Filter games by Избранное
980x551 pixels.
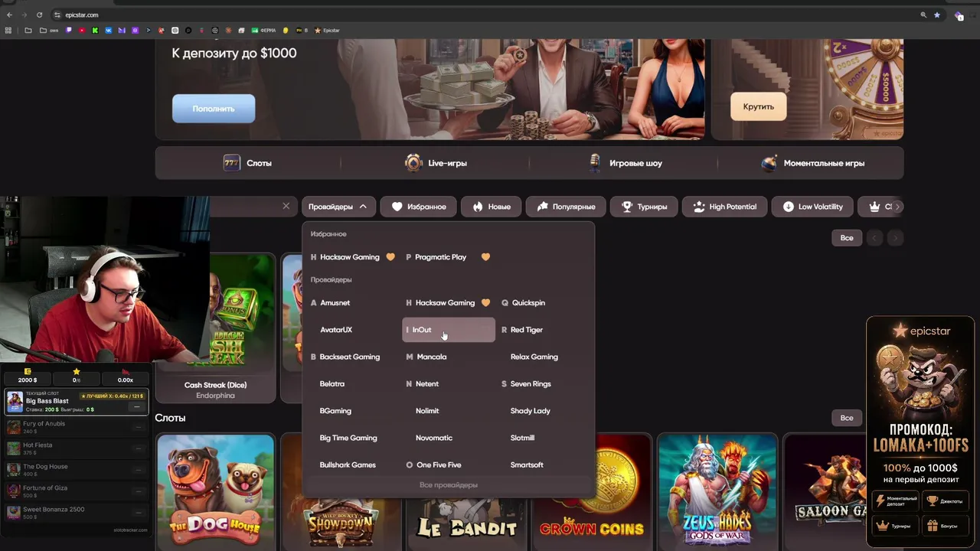[x=419, y=207]
